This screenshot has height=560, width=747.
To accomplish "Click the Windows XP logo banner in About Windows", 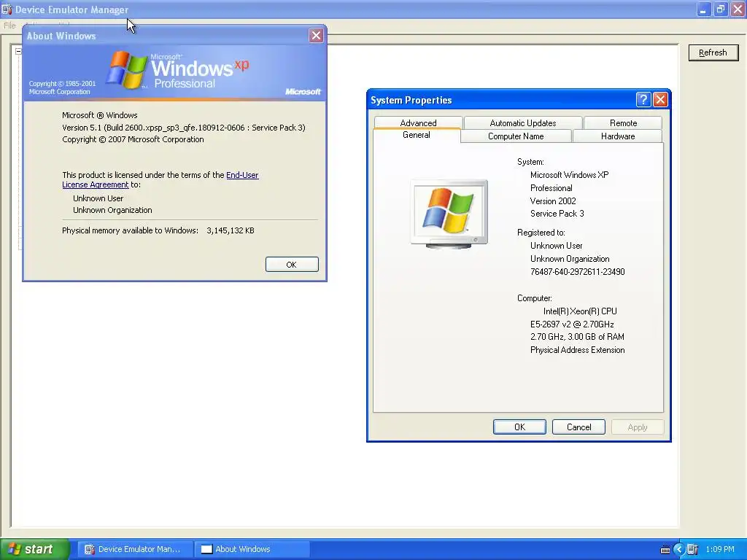I will click(x=175, y=73).
